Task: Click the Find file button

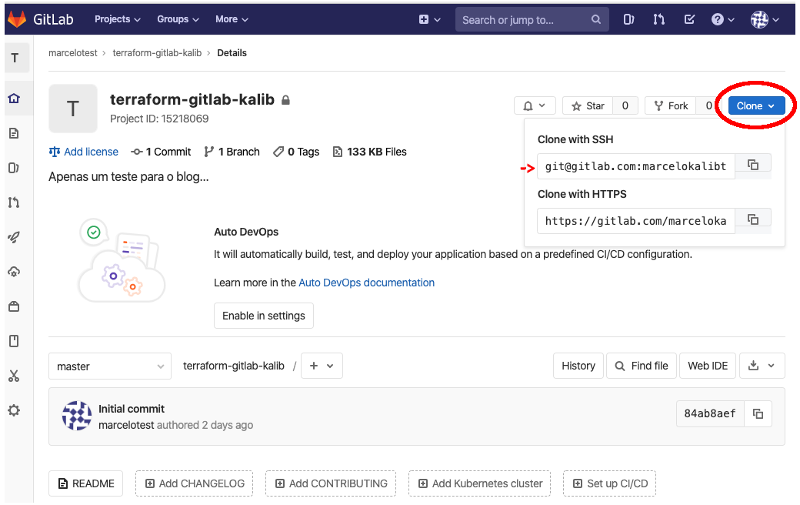Action: pos(641,366)
